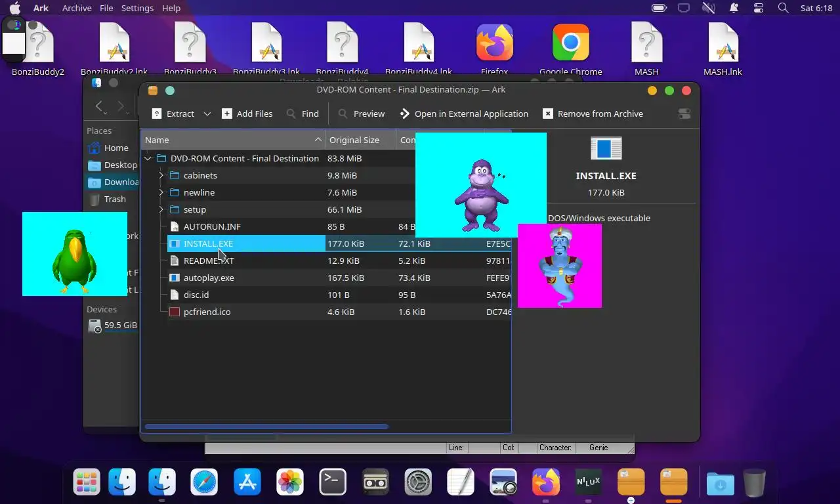Click Add Files in the toolbar
This screenshot has height=504, width=840.
pos(247,114)
